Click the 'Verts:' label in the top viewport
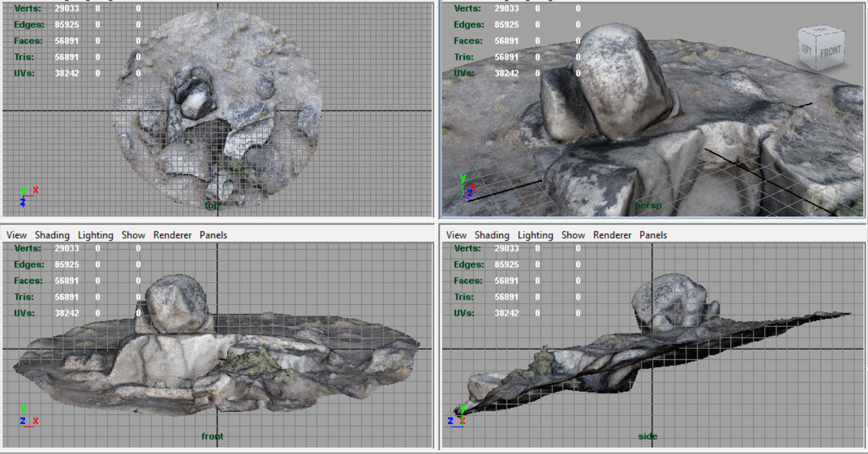Image resolution: width=868 pixels, height=454 pixels. point(29,8)
